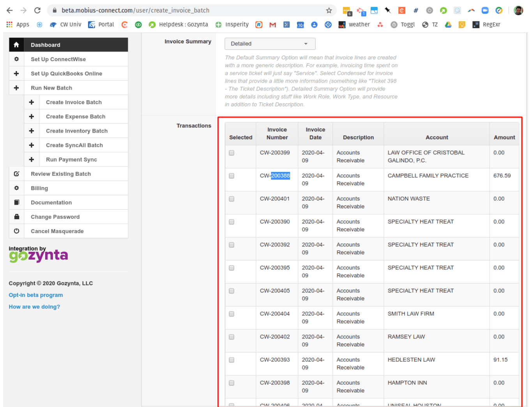The width and height of the screenshot is (532, 407).
Task: Tick the checkbox for Hedlesten Law invoice
Action: [232, 360]
